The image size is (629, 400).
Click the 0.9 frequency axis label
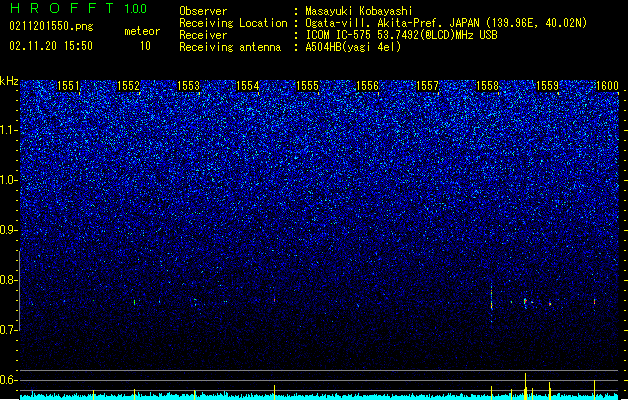9,230
